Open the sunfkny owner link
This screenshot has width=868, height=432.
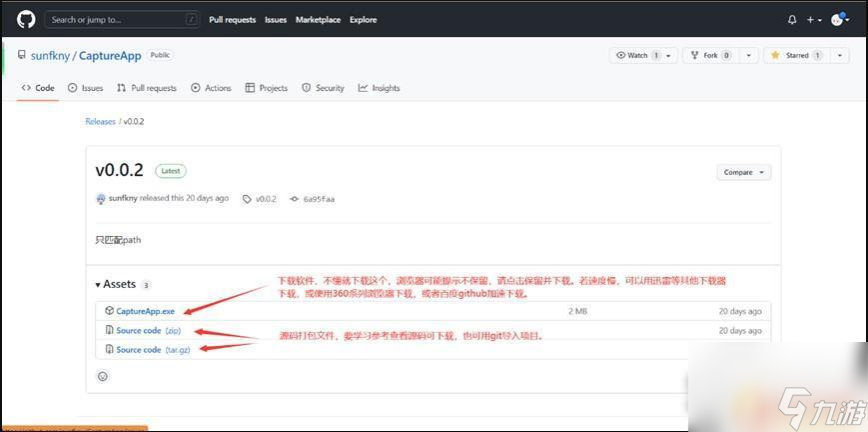(x=50, y=55)
